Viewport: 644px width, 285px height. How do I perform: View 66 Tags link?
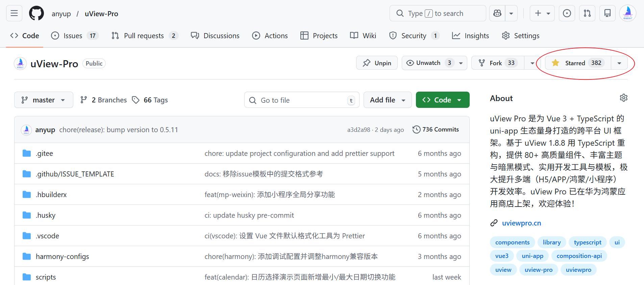tap(150, 100)
